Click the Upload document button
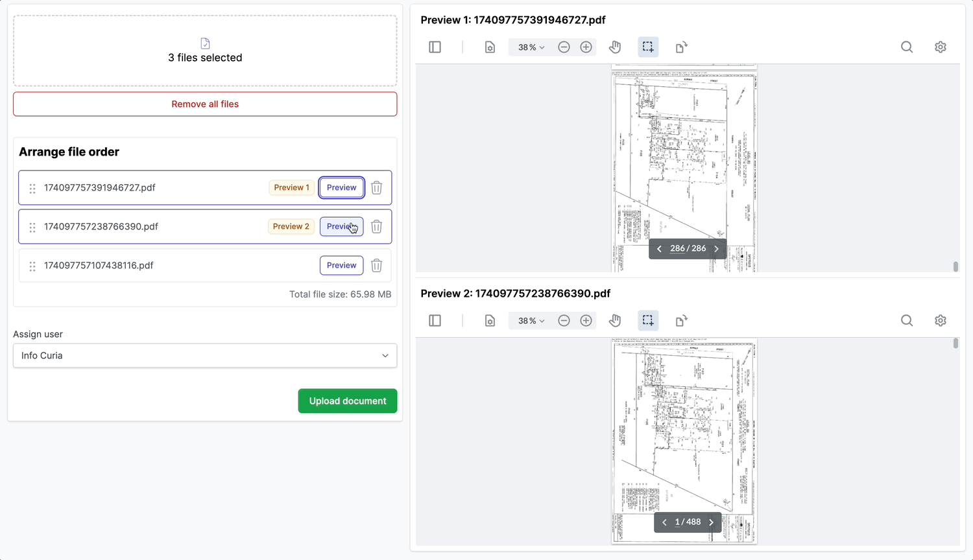The image size is (973, 560). click(x=348, y=401)
